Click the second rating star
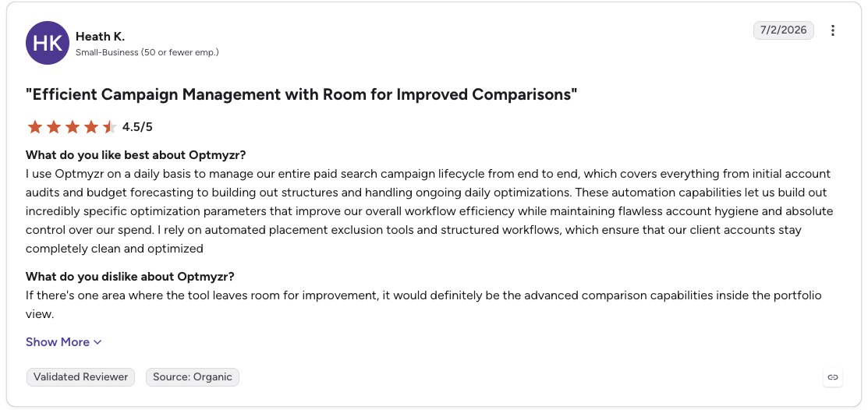The image size is (868, 410). pyautogui.click(x=54, y=127)
